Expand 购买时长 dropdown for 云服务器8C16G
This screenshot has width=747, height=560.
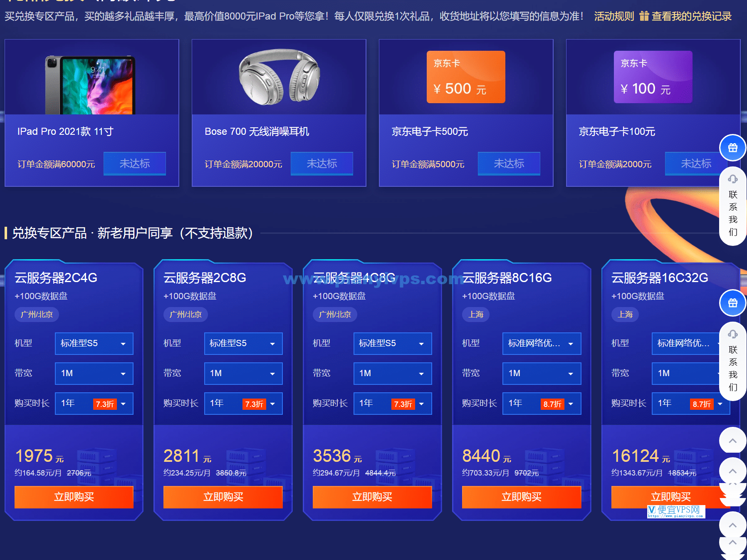542,404
